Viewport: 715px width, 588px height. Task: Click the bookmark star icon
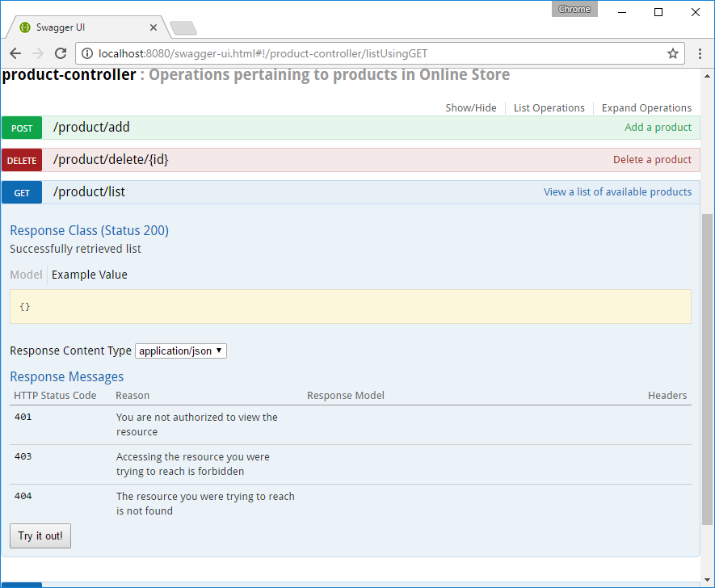pos(672,53)
